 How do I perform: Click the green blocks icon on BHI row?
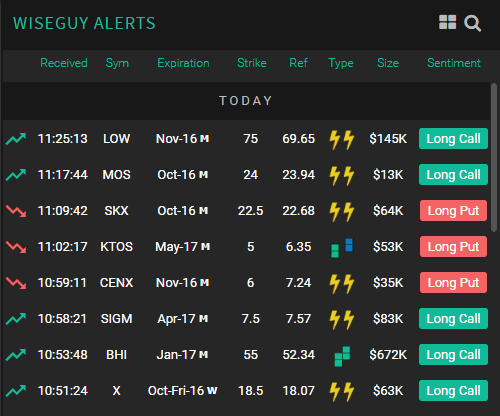342,356
